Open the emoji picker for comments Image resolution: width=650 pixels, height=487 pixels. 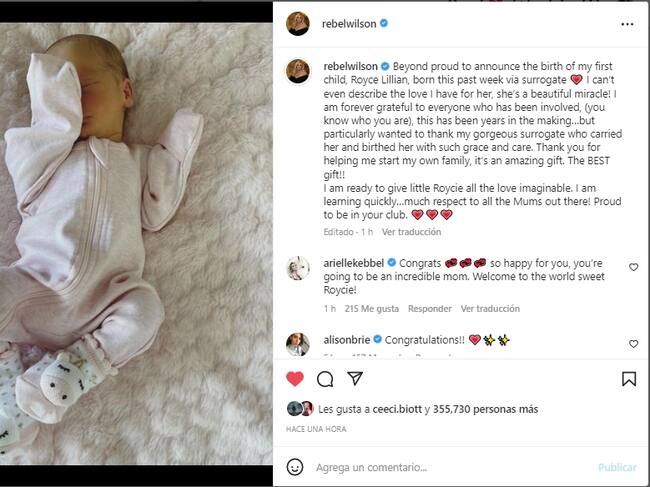295,467
